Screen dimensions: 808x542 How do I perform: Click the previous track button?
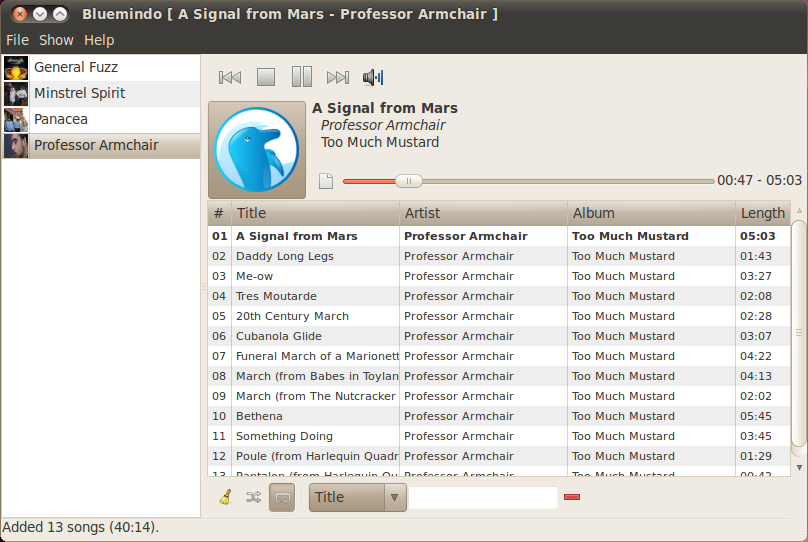230,77
